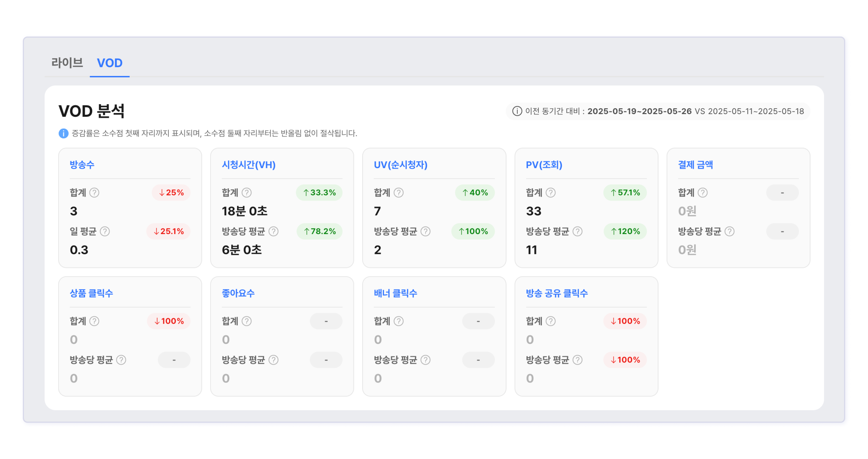
Task: Open help tooltip for 시청시간(VH) 합계
Action: (x=247, y=193)
